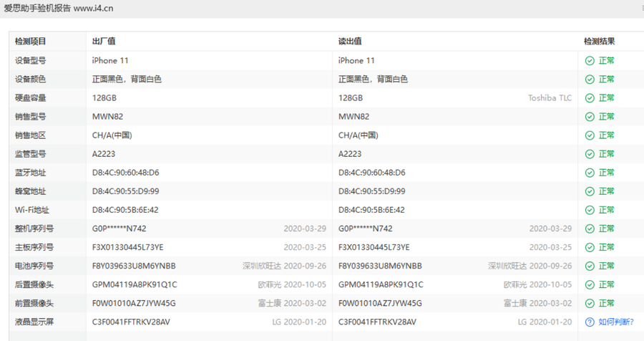Screen dimensions: 644x341
Task: Click 正常 result text in 设备型号 row
Action: 607,61
